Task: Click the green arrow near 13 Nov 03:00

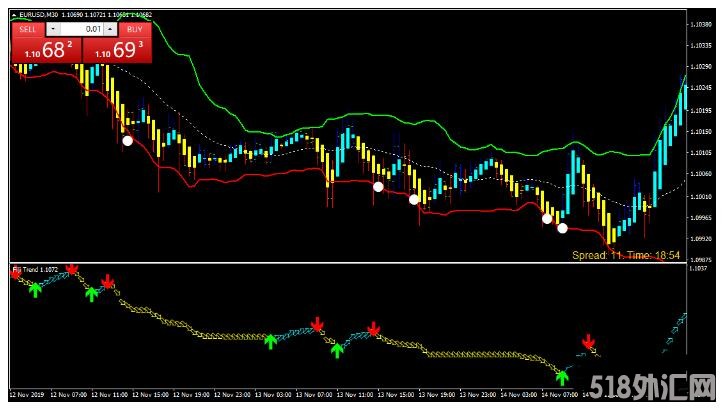Action: 270,341
